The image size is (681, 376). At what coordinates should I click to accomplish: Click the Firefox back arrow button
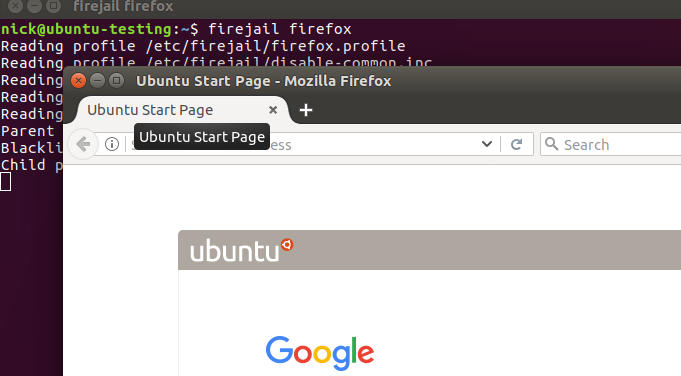pyautogui.click(x=83, y=144)
